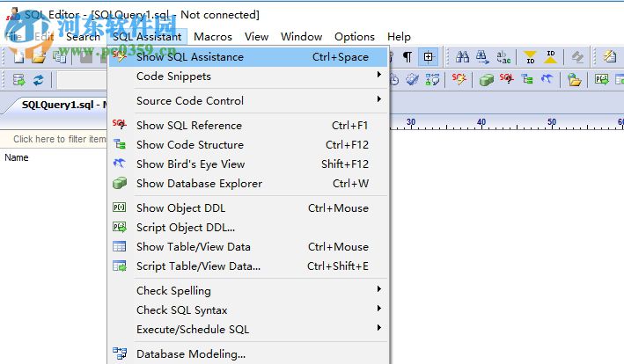Click the grayed highlighter toolbar icon
Screen dimensions: 624x364
click(577, 57)
